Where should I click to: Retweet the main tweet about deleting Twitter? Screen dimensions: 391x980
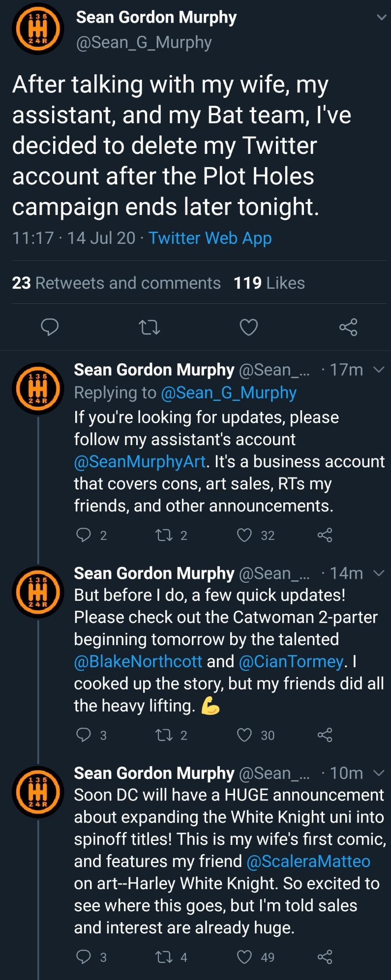150,327
